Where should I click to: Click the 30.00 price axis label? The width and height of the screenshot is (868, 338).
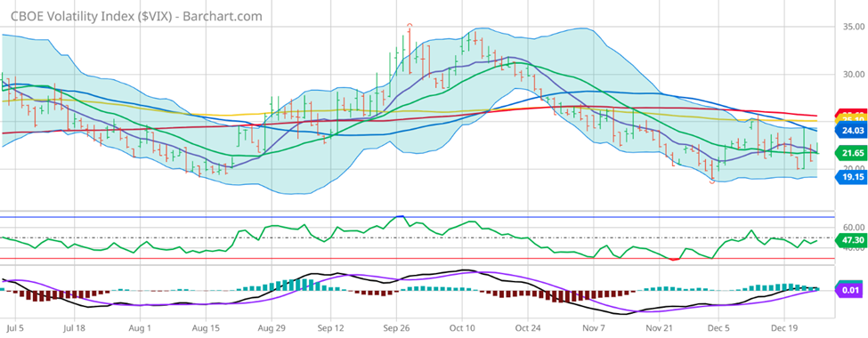coord(853,75)
